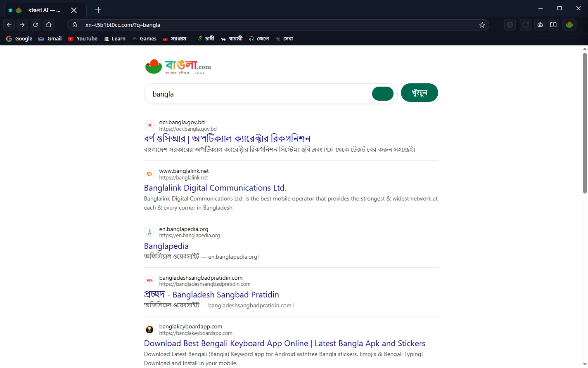Click the lock icon in address bar

(x=75, y=25)
